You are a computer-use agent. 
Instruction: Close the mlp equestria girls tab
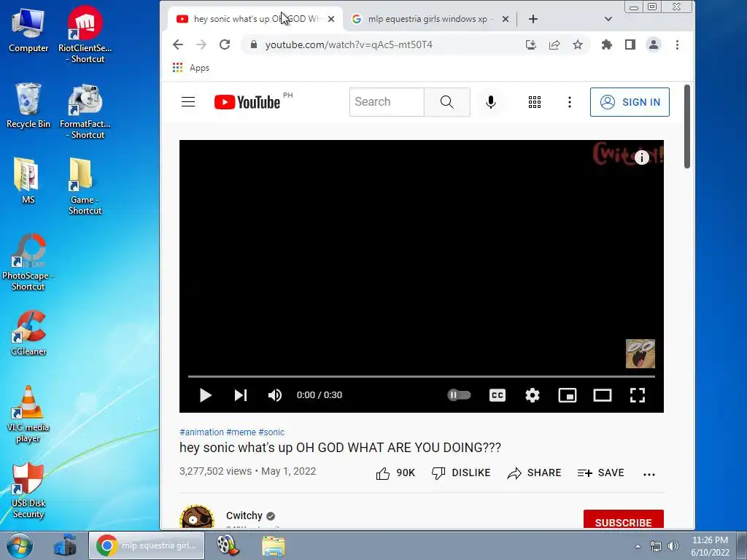pos(506,19)
